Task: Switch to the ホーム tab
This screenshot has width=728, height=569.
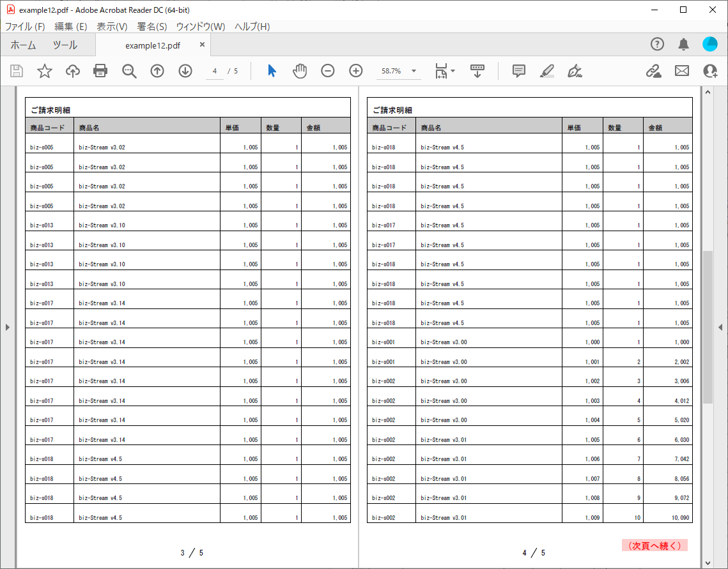Action: (x=23, y=45)
